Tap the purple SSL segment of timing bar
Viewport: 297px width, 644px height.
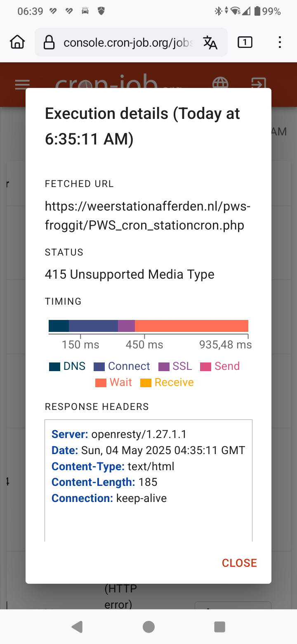(x=126, y=326)
